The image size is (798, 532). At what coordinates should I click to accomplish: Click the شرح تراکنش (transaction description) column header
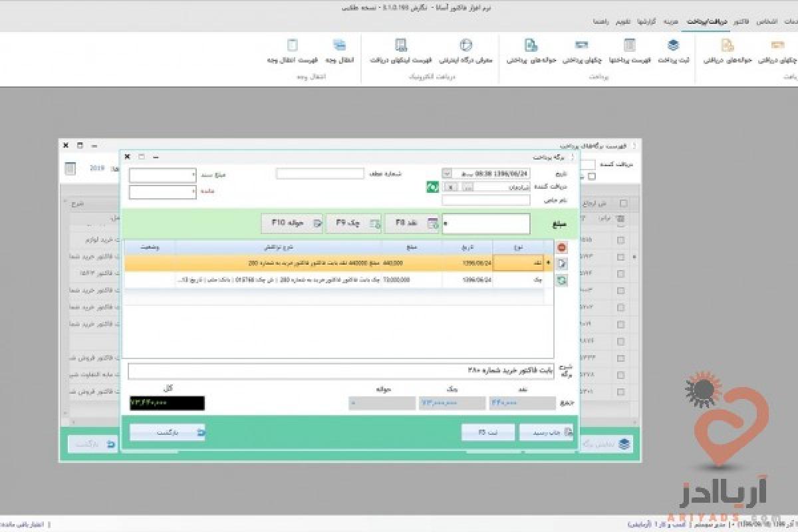(x=278, y=247)
